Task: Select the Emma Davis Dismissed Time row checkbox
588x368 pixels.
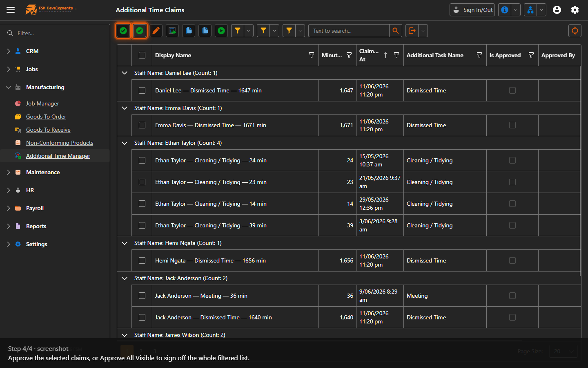Action: point(142,125)
